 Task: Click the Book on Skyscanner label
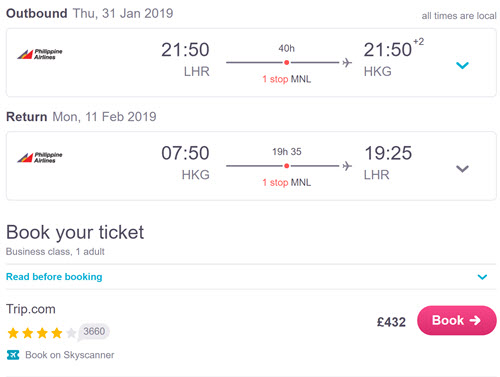[x=70, y=355]
